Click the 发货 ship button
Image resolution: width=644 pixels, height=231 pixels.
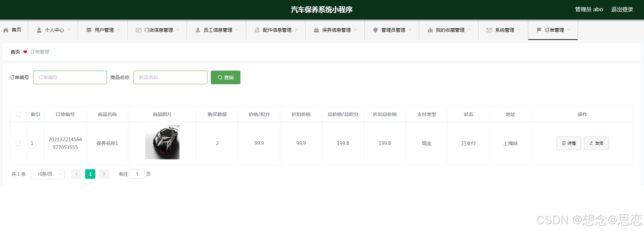coord(596,143)
